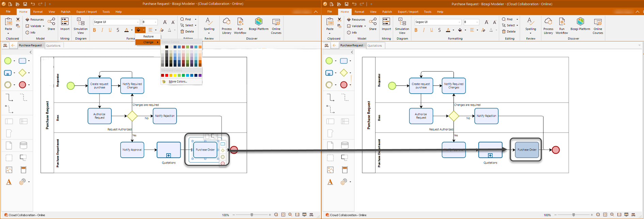
Task: Toggle Underline in the left window ribbon
Action: click(x=110, y=30)
